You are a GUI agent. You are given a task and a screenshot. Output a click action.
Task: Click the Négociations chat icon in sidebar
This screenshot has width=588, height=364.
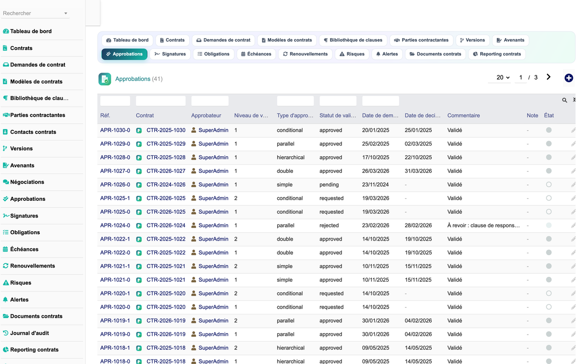tap(6, 182)
